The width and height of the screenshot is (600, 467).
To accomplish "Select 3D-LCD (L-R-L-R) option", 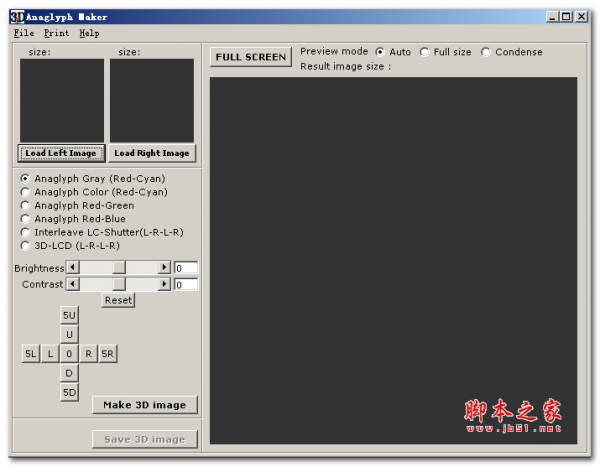I will point(70,246).
